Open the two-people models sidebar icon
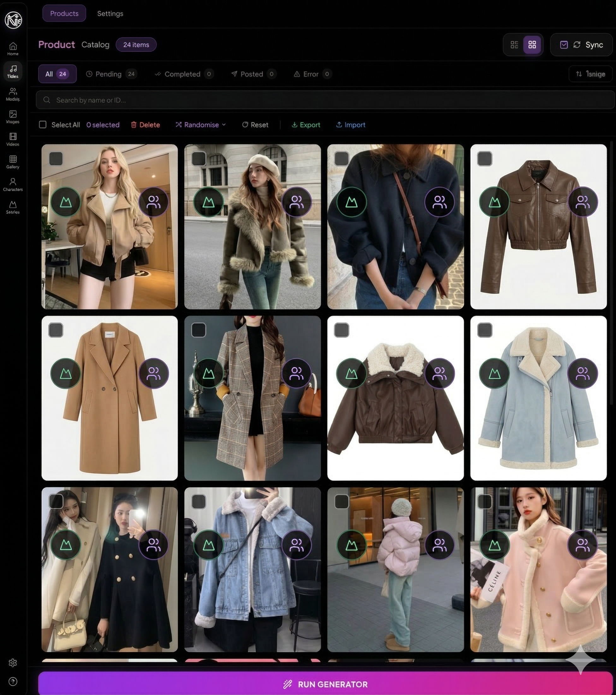616x695 pixels. [13, 94]
